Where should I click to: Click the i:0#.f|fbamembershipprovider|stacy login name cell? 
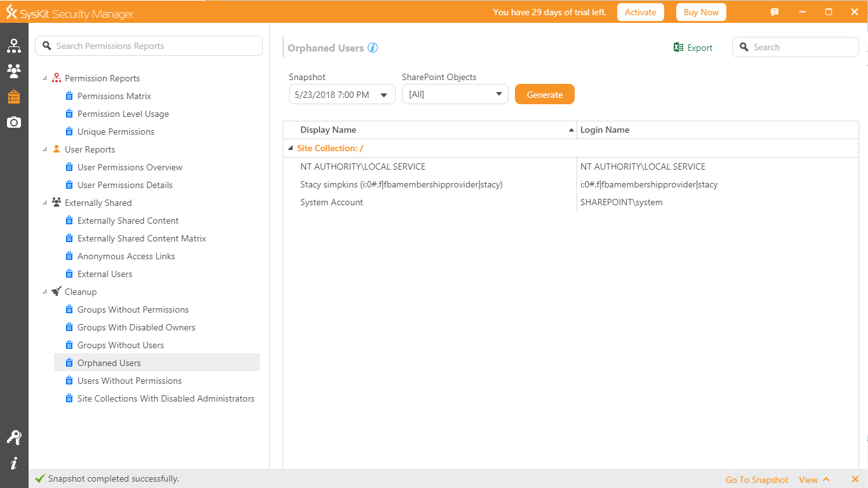pyautogui.click(x=649, y=184)
